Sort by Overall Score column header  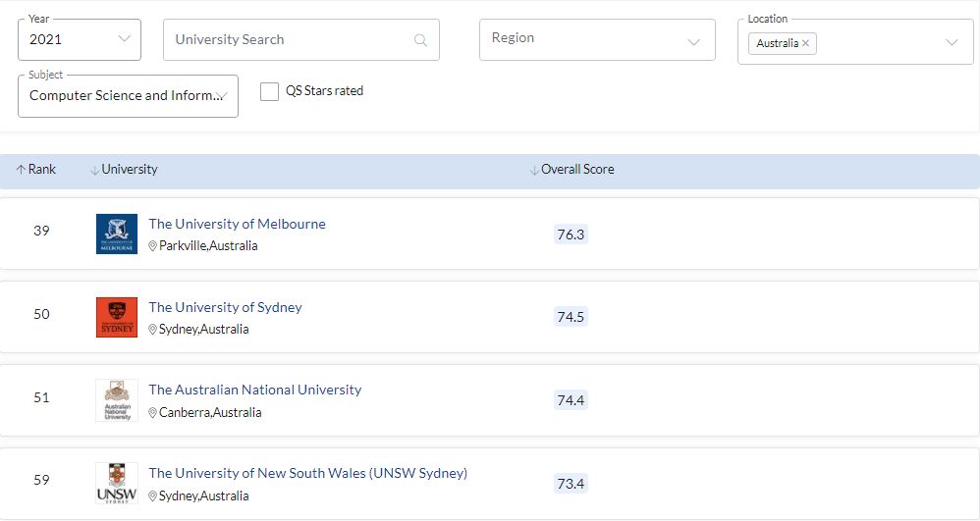coord(572,170)
